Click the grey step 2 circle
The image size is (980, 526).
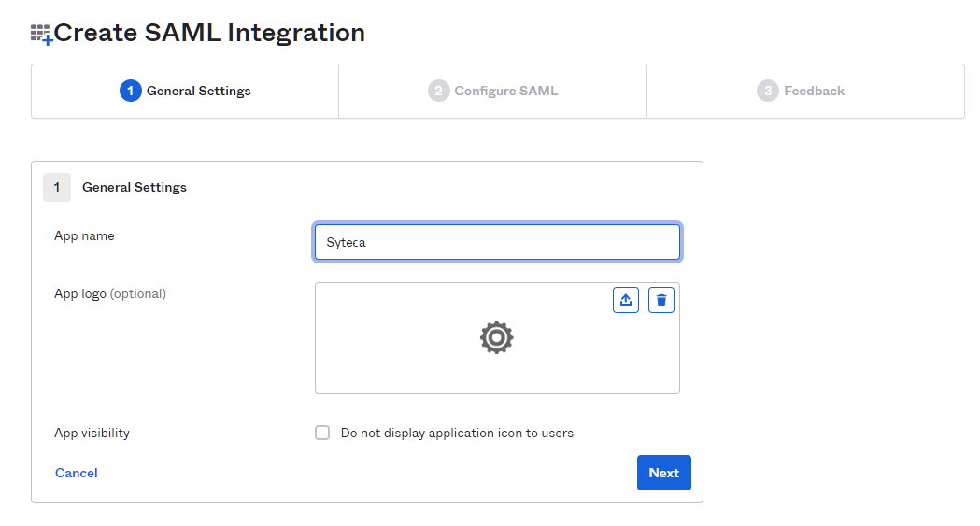[x=438, y=91]
